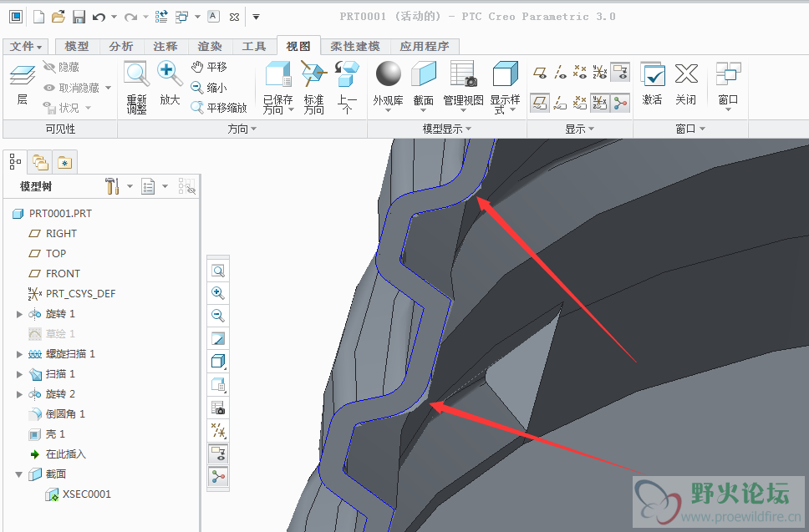Switch to the Tools (工具) tab
Screen dimensions: 809x532
[x=254, y=47]
